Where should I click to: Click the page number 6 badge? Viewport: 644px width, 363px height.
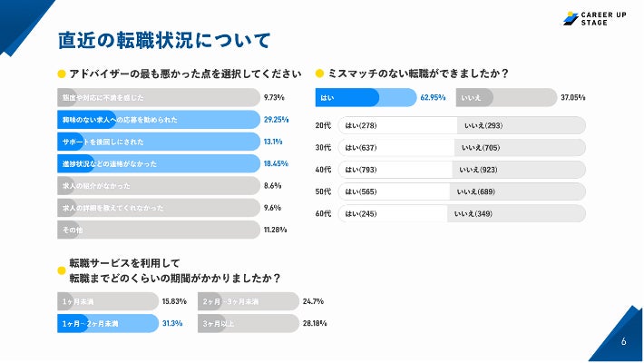point(623,342)
